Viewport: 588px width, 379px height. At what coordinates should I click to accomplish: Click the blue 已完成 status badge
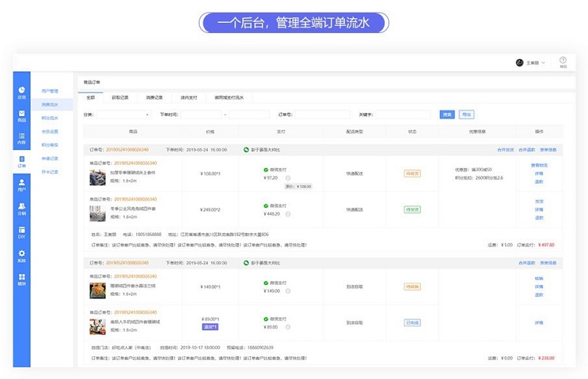point(412,323)
